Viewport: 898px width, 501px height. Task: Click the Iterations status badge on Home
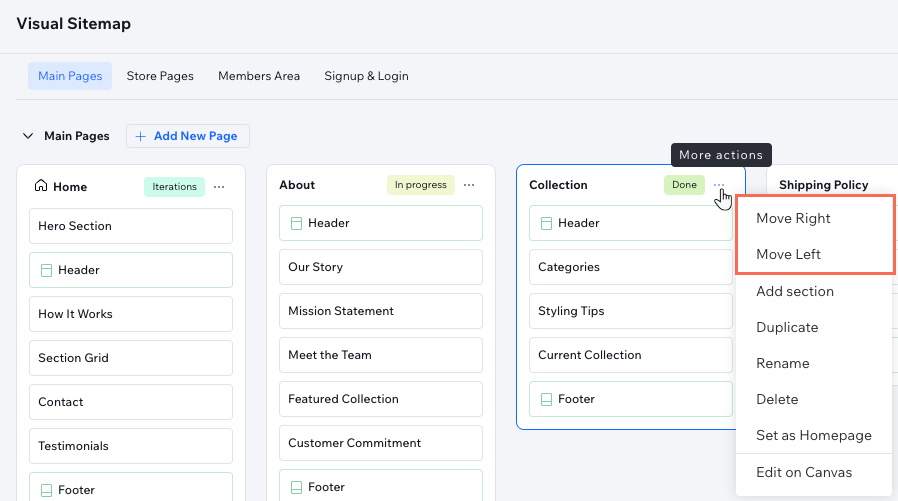pos(174,187)
